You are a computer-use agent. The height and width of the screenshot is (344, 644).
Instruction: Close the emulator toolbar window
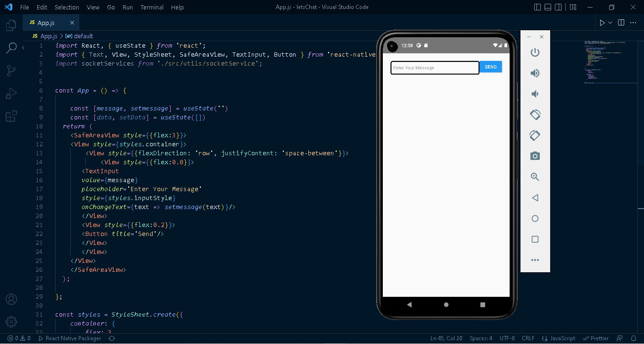[x=542, y=37]
